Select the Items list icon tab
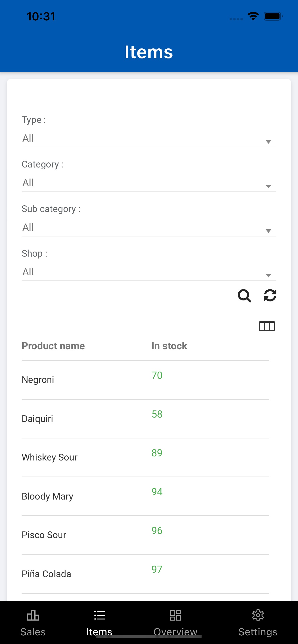Image resolution: width=298 pixels, height=644 pixels. [x=99, y=623]
